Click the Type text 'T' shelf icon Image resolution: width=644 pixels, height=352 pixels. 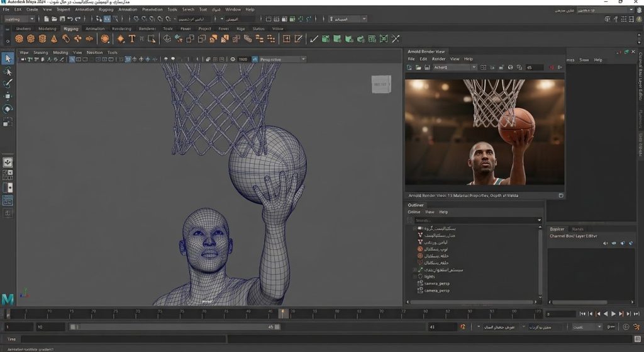[x=132, y=38]
